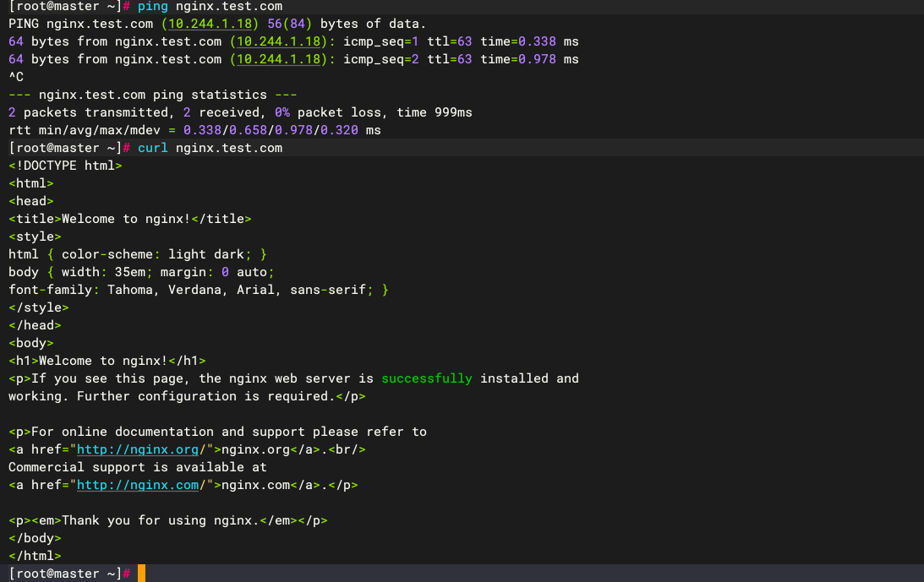Click the green word 'successfully'

coord(427,378)
